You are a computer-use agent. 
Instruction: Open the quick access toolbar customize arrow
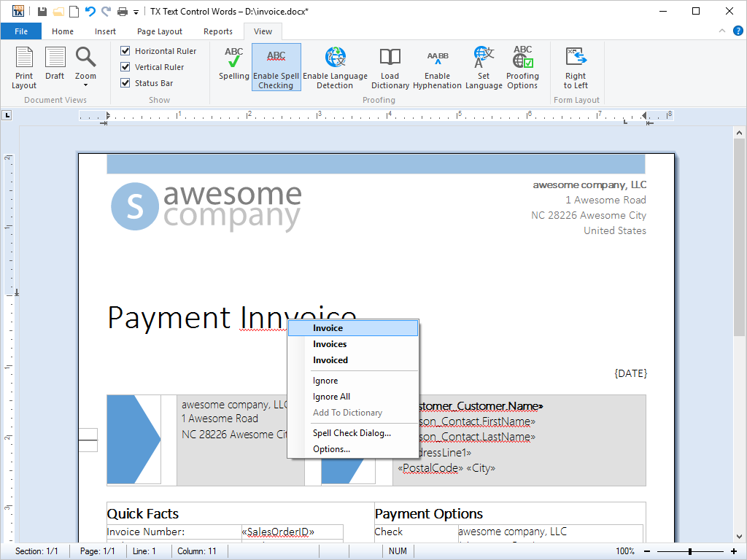point(136,12)
